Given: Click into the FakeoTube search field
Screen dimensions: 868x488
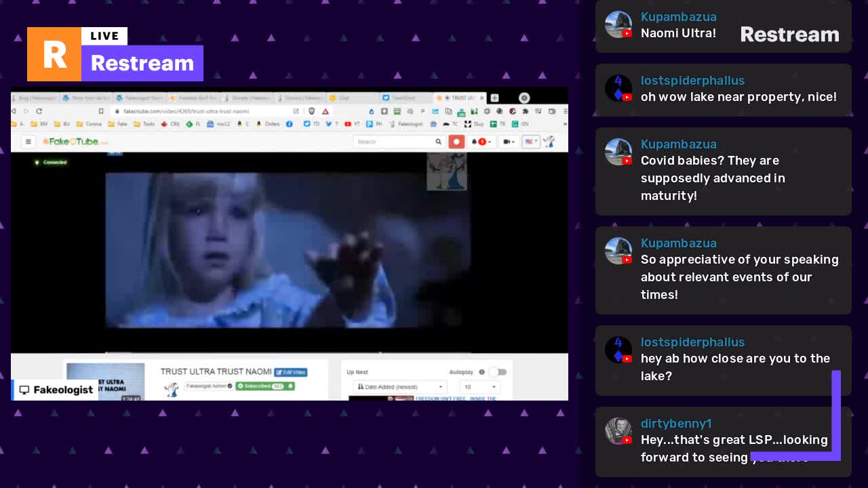Looking at the screenshot, I should (394, 142).
